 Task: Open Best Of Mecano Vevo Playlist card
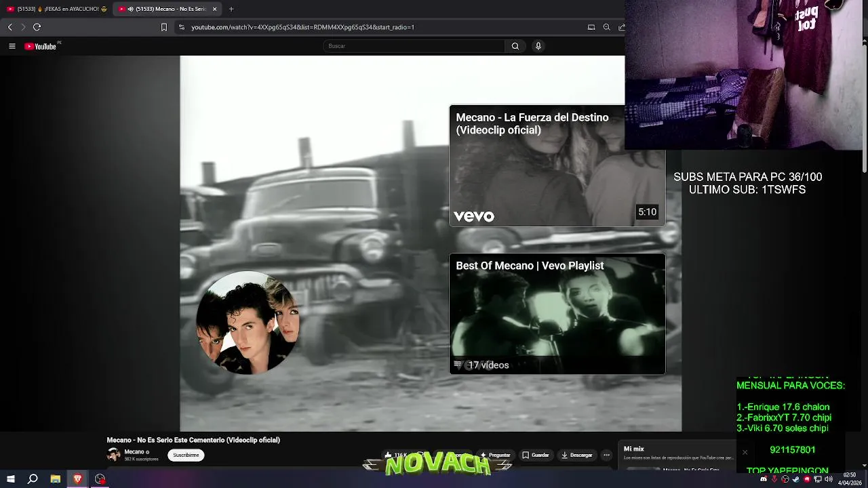point(557,313)
